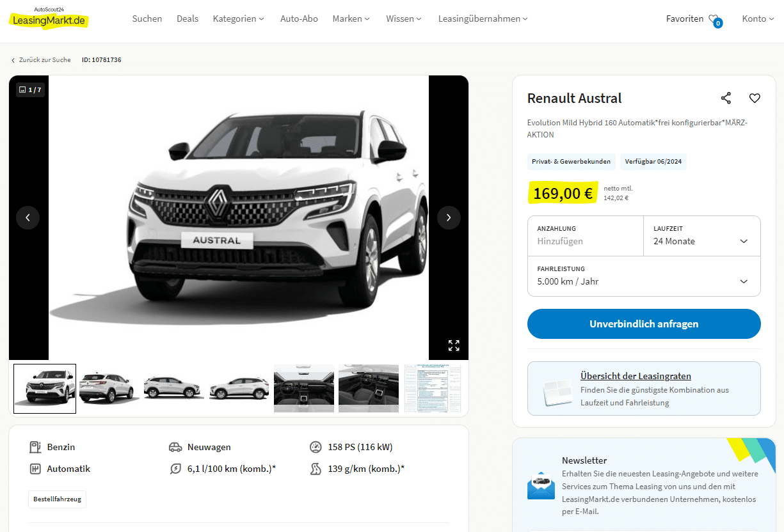The height and width of the screenshot is (532, 784).
Task: Click the main Renault Austral car image
Action: 239,217
